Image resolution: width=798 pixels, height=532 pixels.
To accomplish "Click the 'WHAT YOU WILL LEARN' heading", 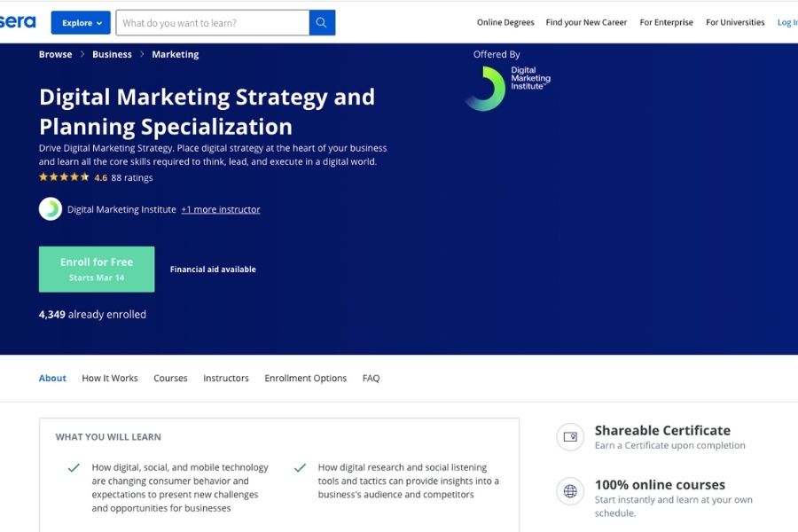I will click(108, 437).
